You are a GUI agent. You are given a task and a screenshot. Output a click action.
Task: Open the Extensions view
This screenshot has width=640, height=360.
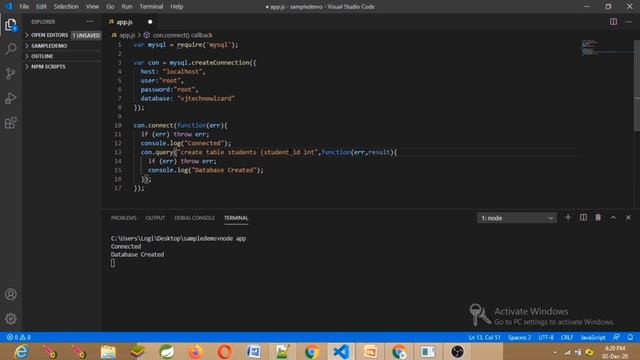pos(11,122)
